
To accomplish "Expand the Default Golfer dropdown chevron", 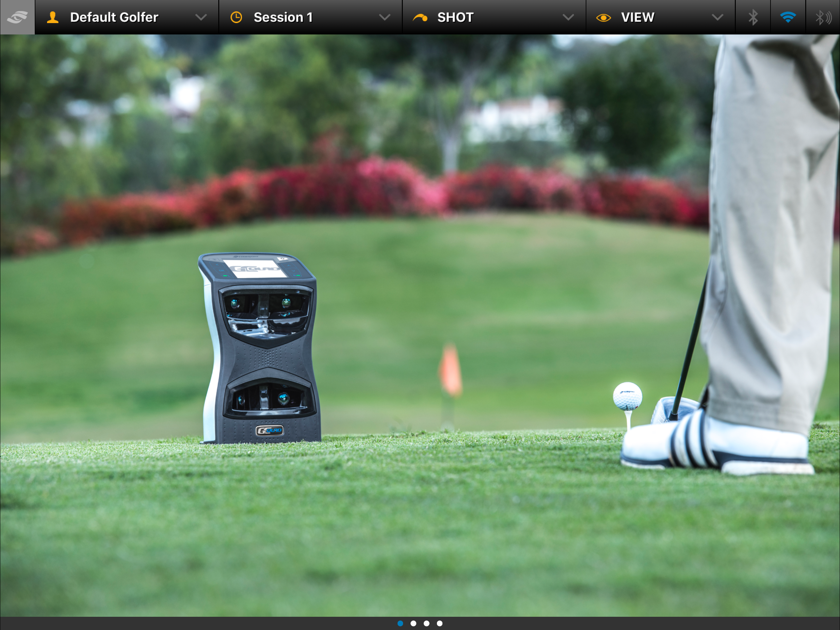I will (201, 17).
